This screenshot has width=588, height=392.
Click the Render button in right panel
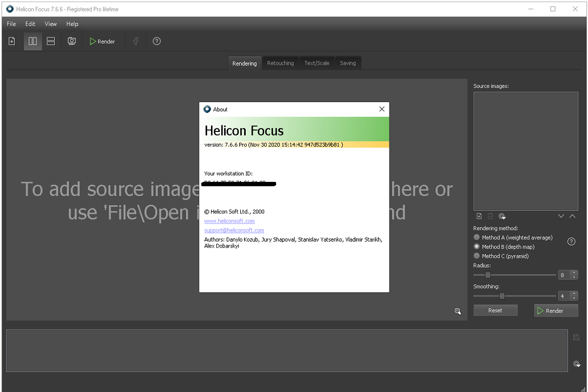click(x=556, y=311)
